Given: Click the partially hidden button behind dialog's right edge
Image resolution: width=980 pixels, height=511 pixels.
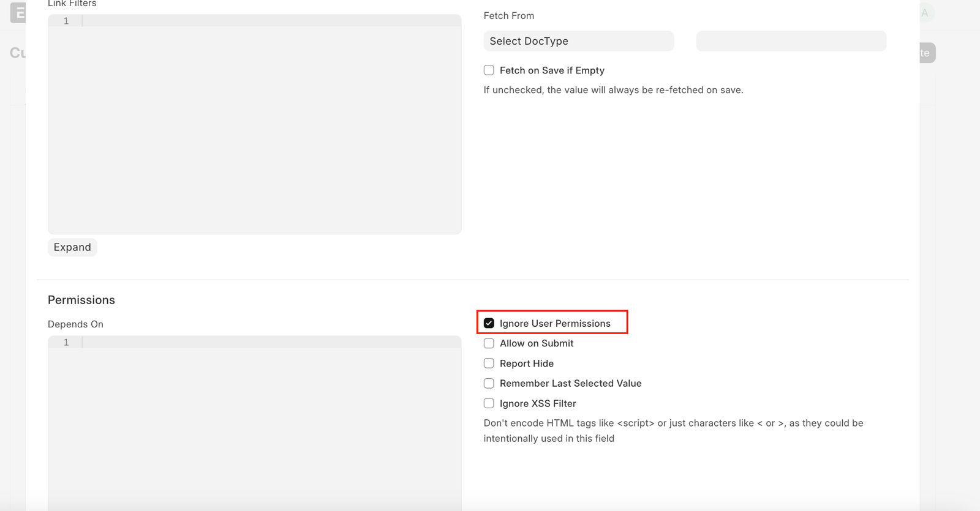Looking at the screenshot, I should (x=927, y=53).
